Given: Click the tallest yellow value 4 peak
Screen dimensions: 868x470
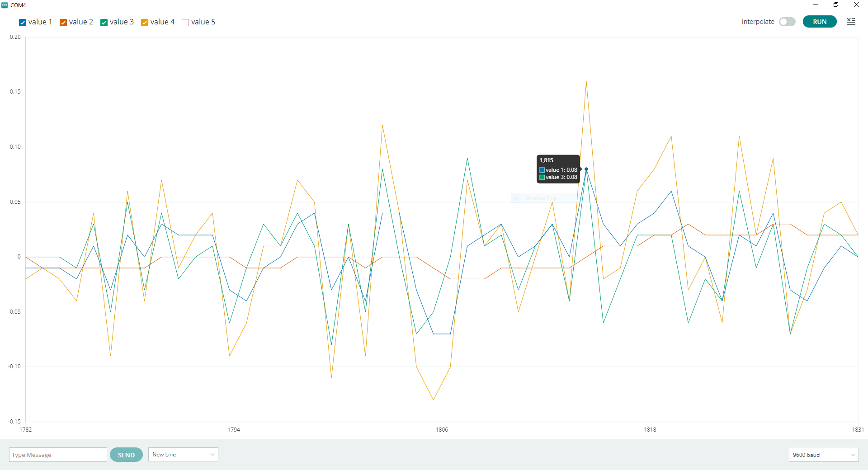Looking at the screenshot, I should pyautogui.click(x=586, y=82).
